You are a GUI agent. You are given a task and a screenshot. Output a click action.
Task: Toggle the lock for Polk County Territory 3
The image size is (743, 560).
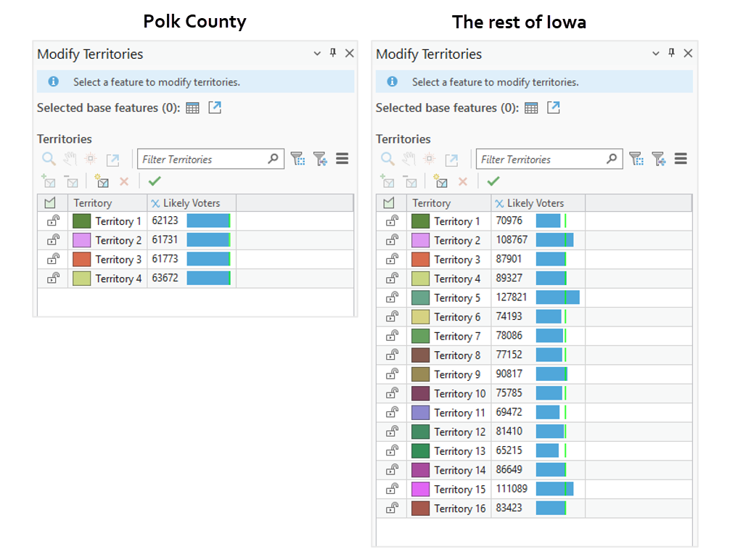point(53,259)
